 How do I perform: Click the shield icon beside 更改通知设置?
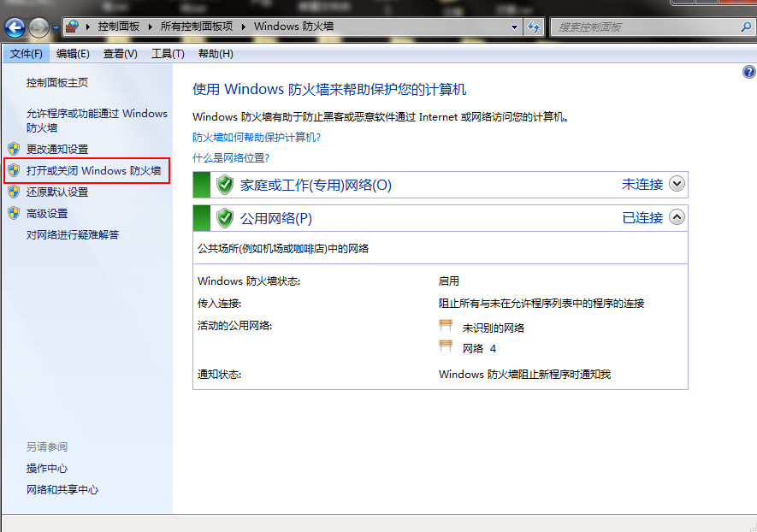15,148
